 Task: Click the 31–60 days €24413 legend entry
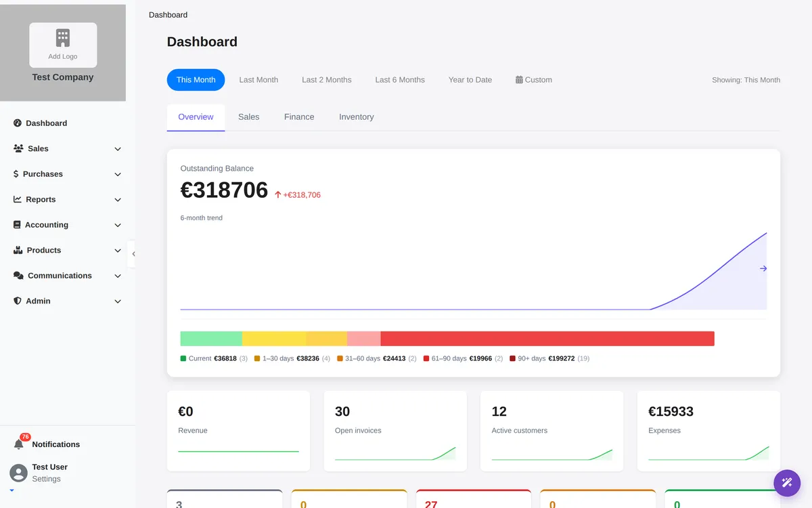click(x=377, y=358)
